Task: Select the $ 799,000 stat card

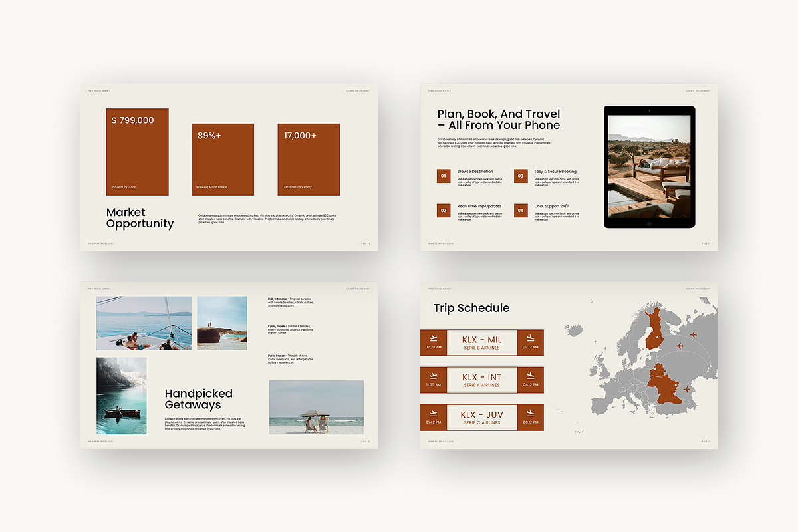Action: click(138, 152)
